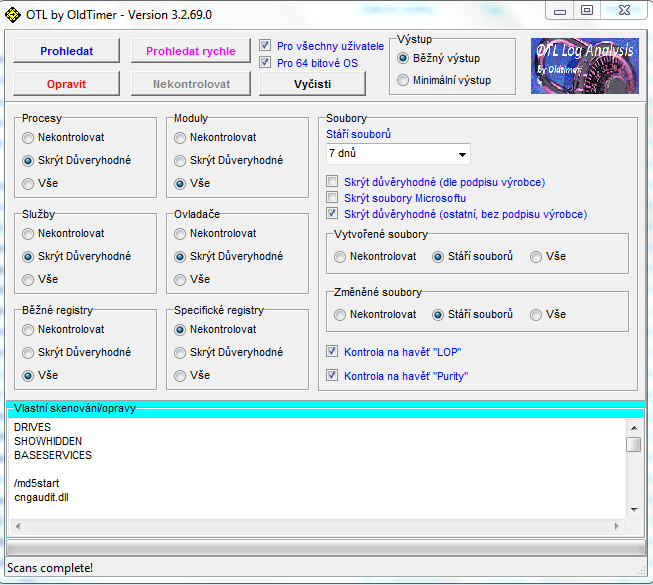Disable Kontrola na havěť "LOP" checkbox

(x=333, y=352)
